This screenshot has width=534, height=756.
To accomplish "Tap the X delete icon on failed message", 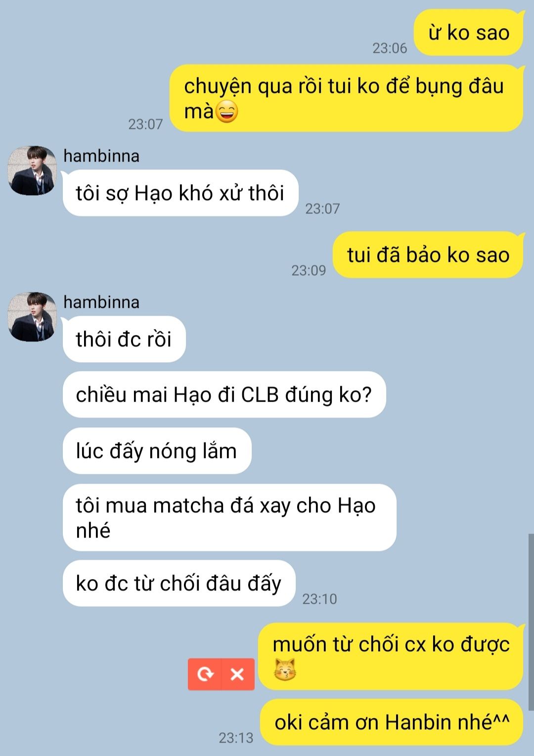I will click(238, 674).
